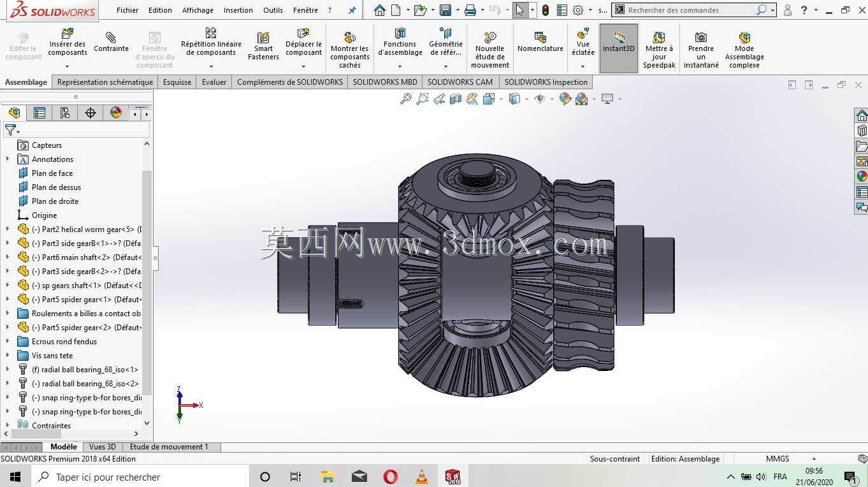Click the Print icon
This screenshot has height=487, width=868.
(x=470, y=10)
